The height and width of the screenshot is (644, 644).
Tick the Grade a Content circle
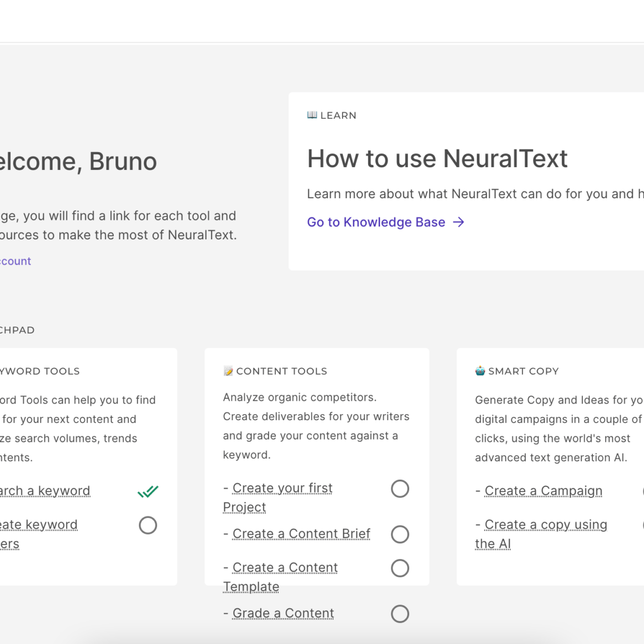pos(400,613)
